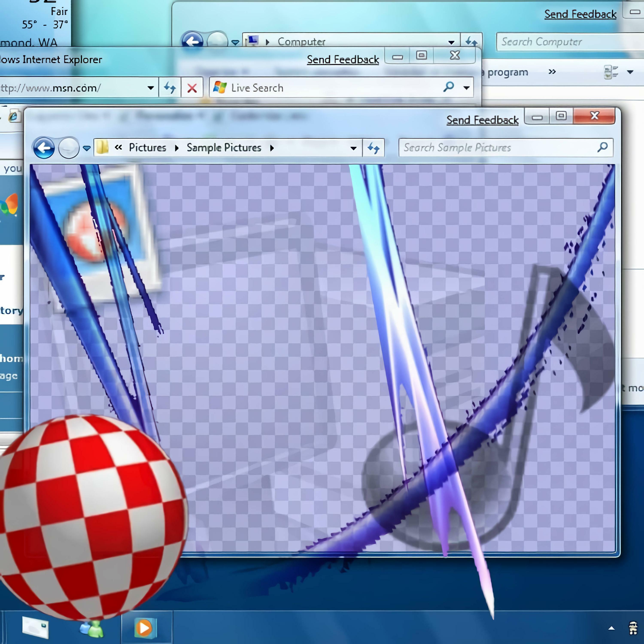Refresh the Computer window

click(471, 41)
